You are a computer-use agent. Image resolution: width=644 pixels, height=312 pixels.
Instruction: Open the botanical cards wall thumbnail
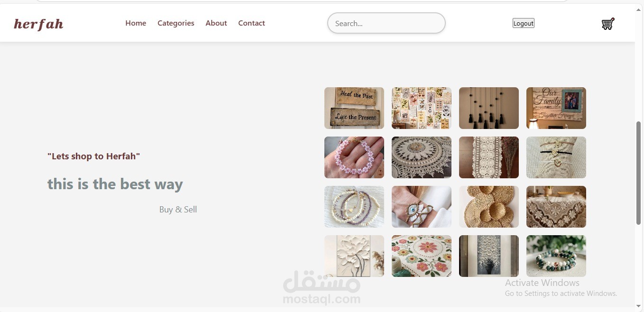pyautogui.click(x=422, y=108)
